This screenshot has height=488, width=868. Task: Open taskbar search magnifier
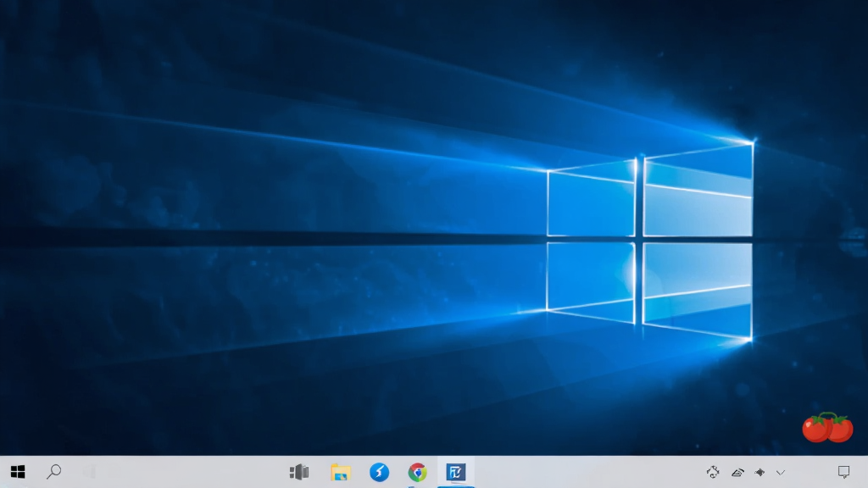point(53,472)
